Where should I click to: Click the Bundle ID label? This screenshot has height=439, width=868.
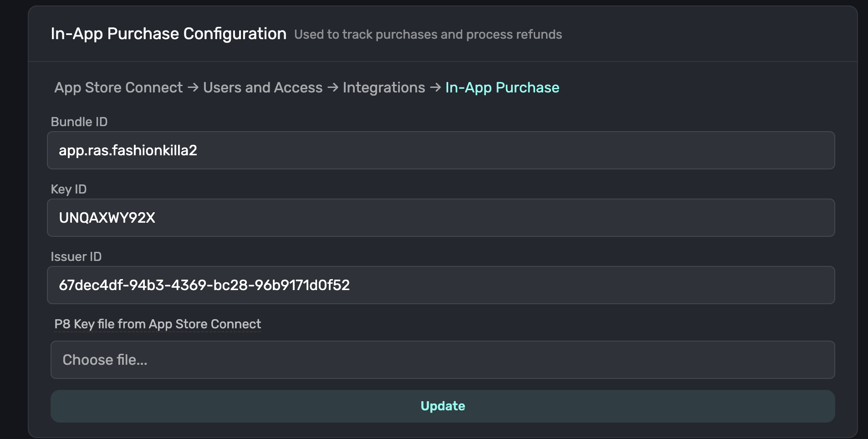click(79, 122)
